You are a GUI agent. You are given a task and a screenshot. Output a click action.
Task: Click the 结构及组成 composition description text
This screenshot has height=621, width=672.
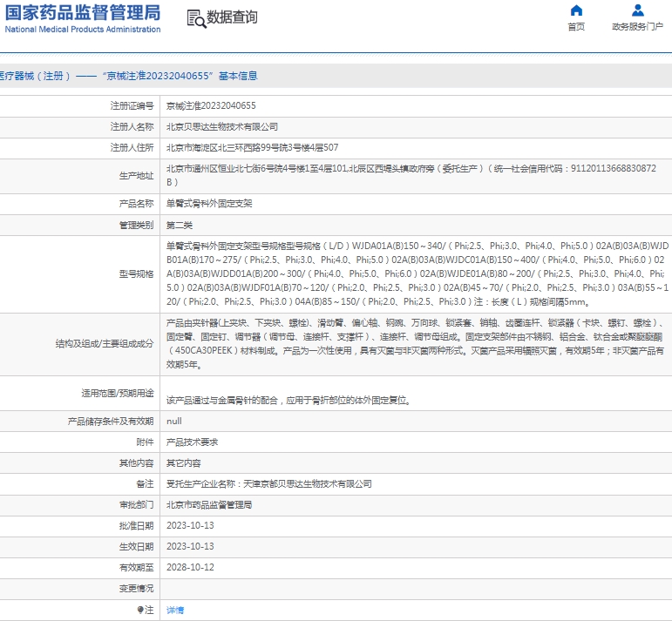pos(415,344)
